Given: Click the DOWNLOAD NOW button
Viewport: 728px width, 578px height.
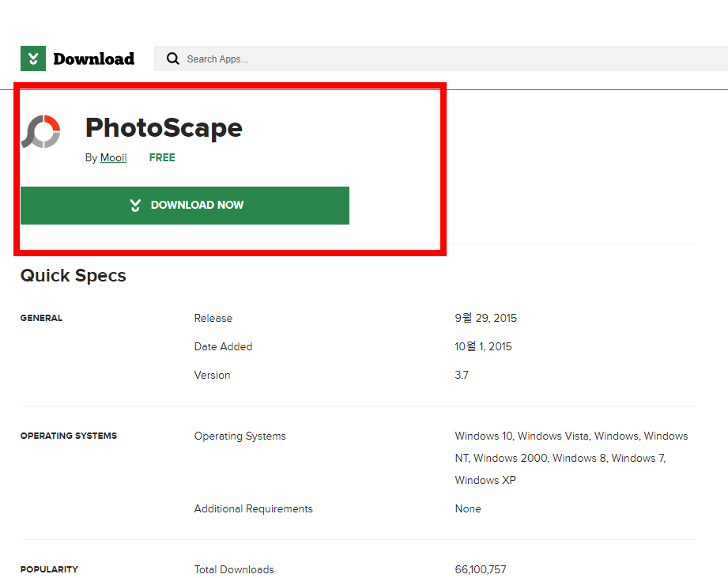Looking at the screenshot, I should click(x=185, y=206).
